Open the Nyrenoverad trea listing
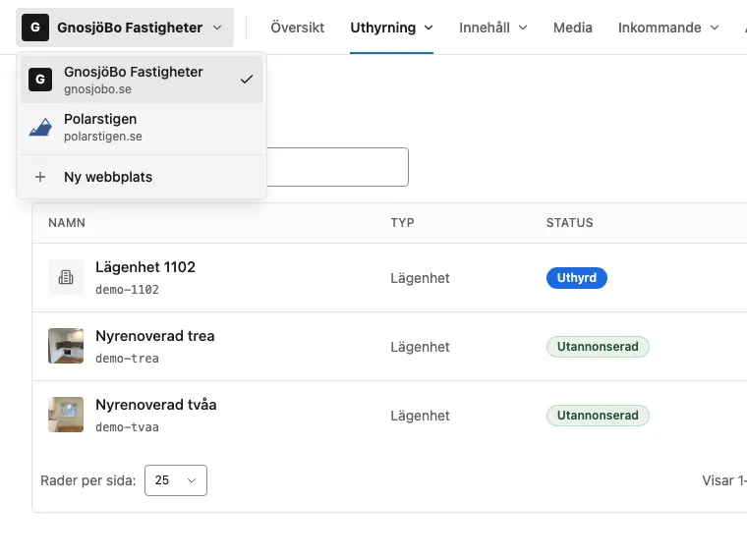Screen dimensions: 747x560 pos(155,336)
